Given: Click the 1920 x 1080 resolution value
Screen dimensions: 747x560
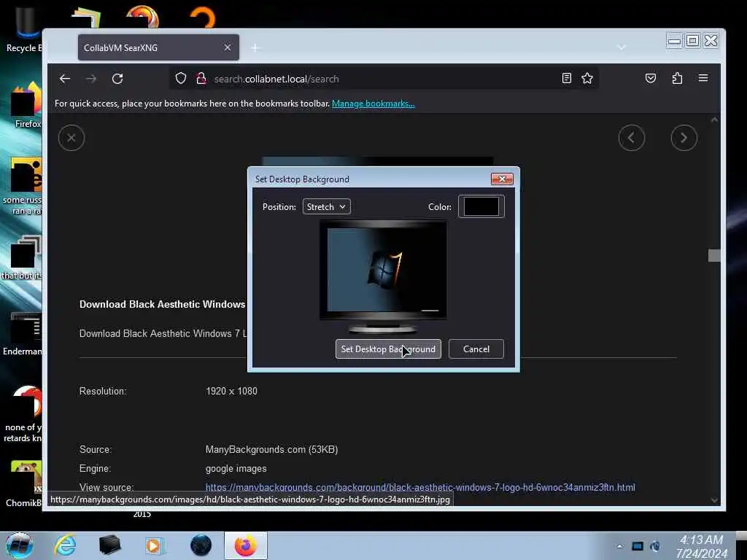Looking at the screenshot, I should (x=231, y=391).
